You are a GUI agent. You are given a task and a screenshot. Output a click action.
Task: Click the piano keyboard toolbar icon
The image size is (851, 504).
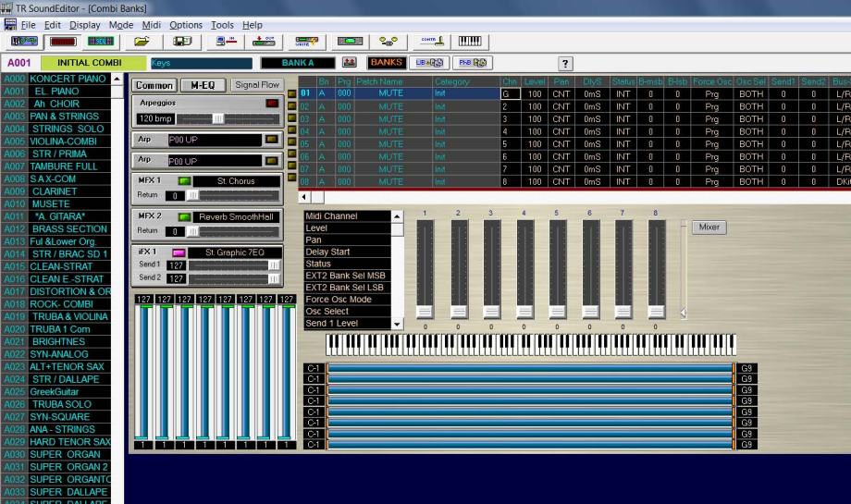(470, 42)
